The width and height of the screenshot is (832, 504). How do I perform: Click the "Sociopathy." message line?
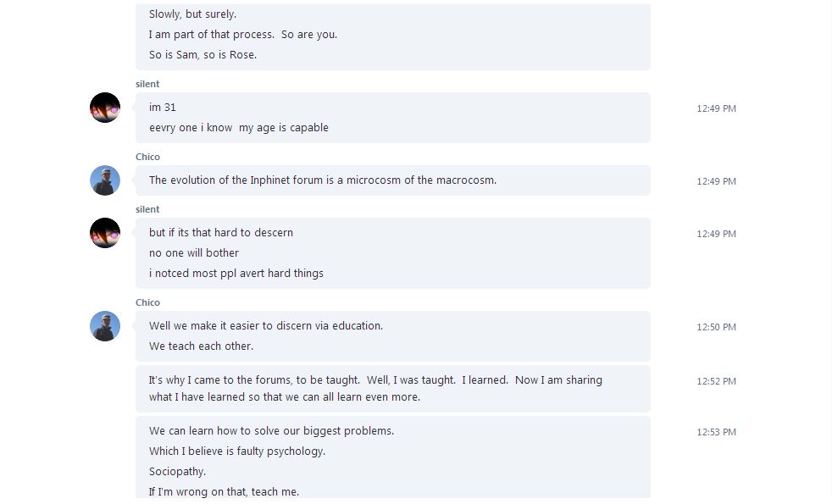177,472
